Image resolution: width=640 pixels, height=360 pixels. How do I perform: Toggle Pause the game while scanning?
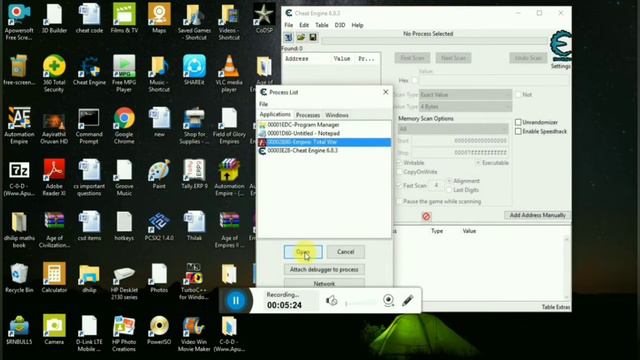[399, 201]
